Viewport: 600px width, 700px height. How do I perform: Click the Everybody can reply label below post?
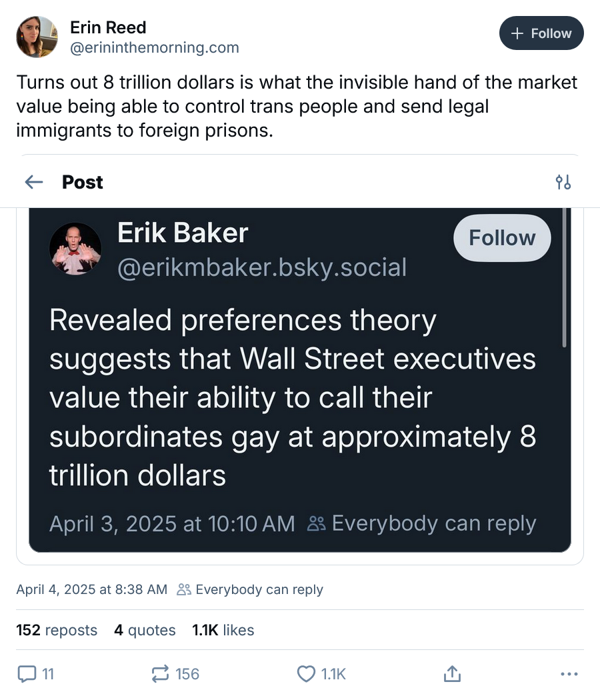[x=259, y=589]
